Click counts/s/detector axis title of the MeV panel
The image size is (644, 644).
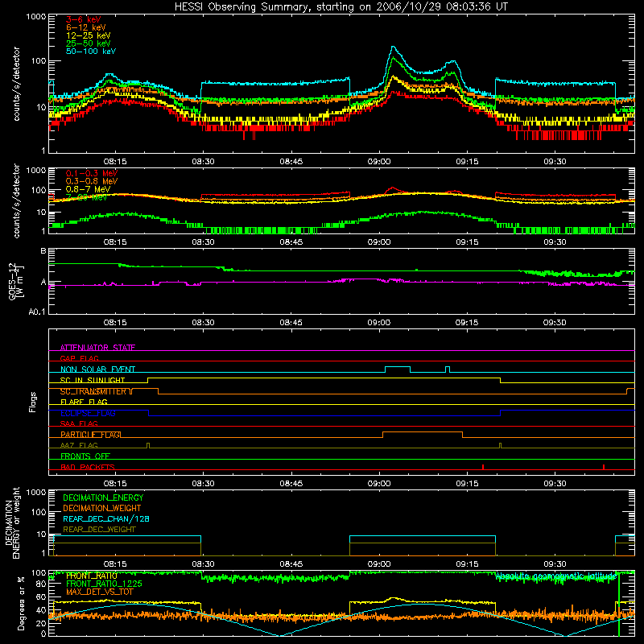click(16, 200)
